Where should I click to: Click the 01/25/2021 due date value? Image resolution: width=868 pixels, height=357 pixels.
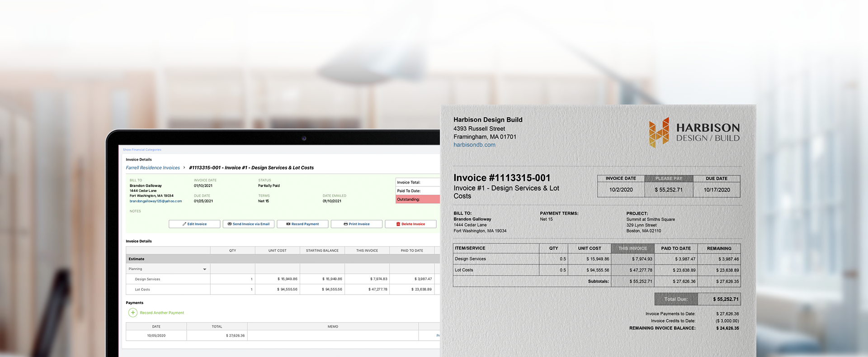203,201
